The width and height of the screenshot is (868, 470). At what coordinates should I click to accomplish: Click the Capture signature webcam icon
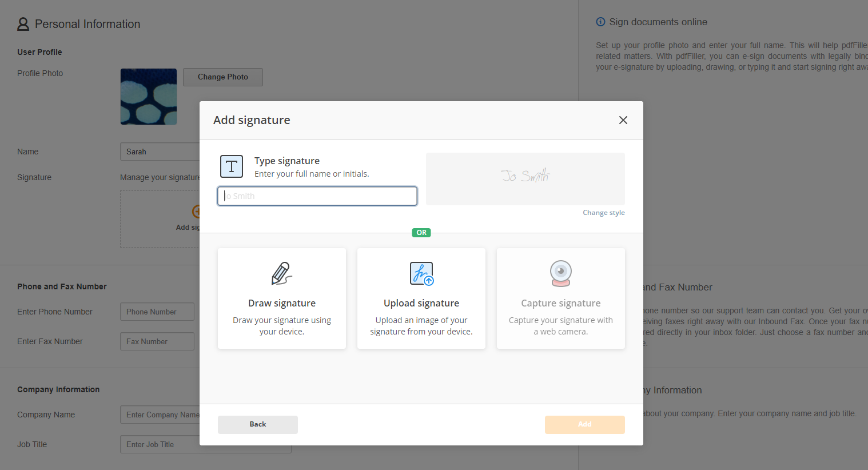[560, 273]
